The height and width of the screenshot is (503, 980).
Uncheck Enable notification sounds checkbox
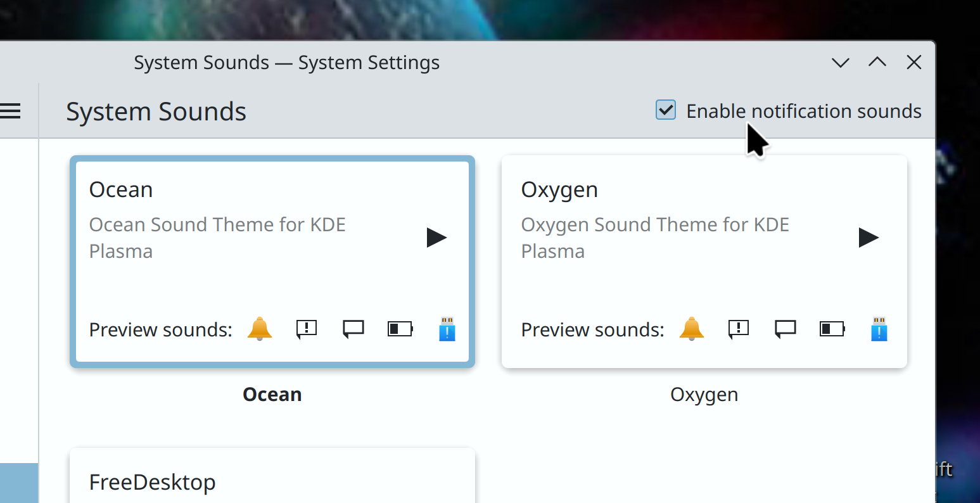point(666,110)
